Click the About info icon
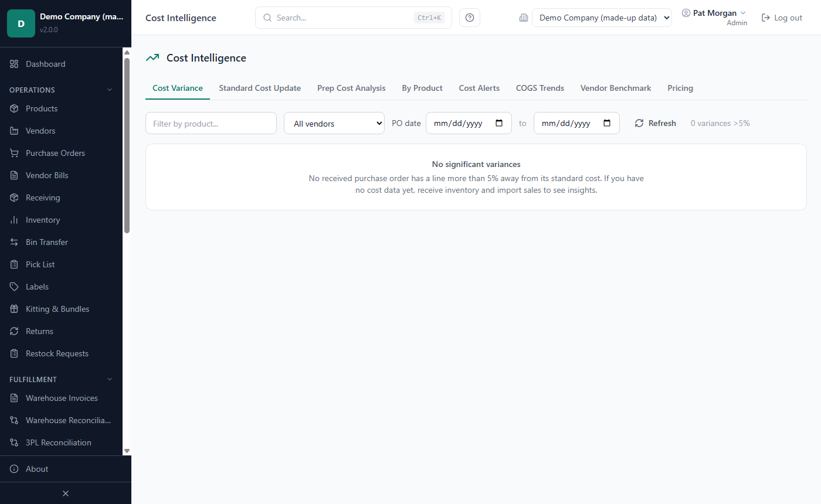 coord(14,469)
